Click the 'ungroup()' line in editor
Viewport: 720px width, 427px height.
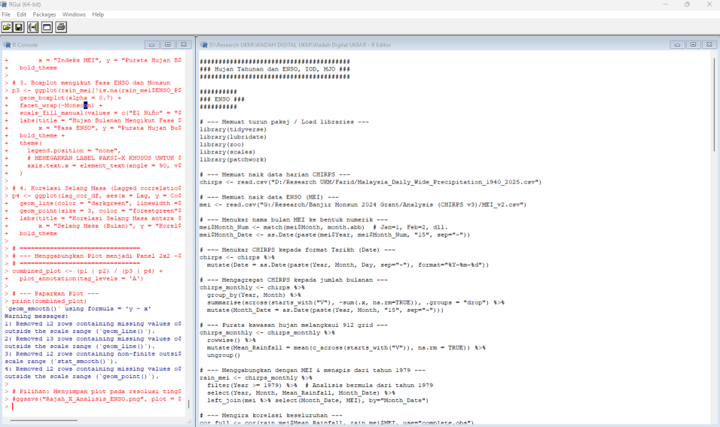224,355
